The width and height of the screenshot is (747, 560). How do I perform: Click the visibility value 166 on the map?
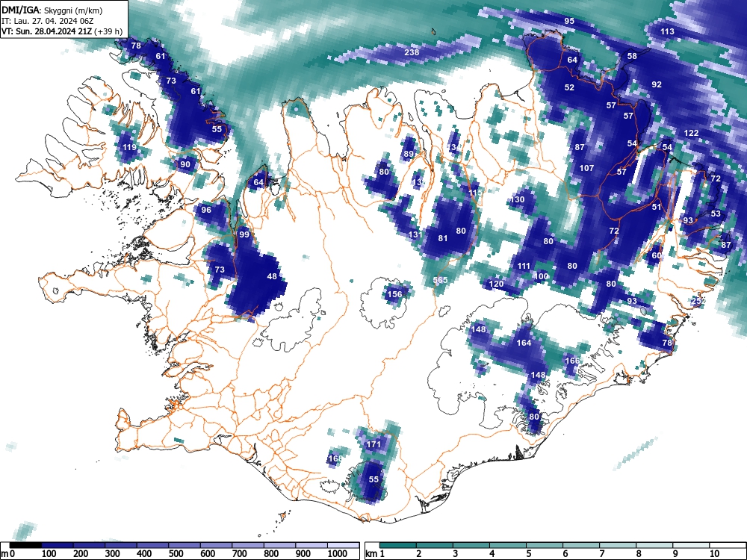tap(572, 361)
